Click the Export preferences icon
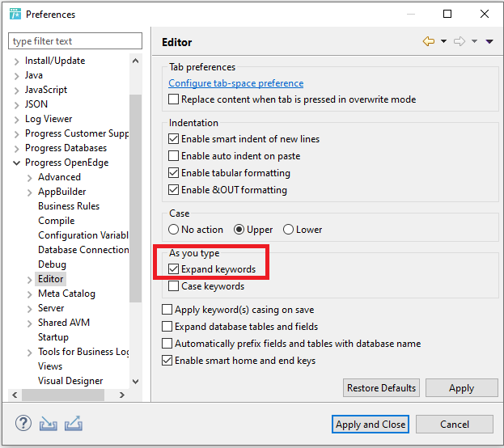504x448 pixels. 74,424
